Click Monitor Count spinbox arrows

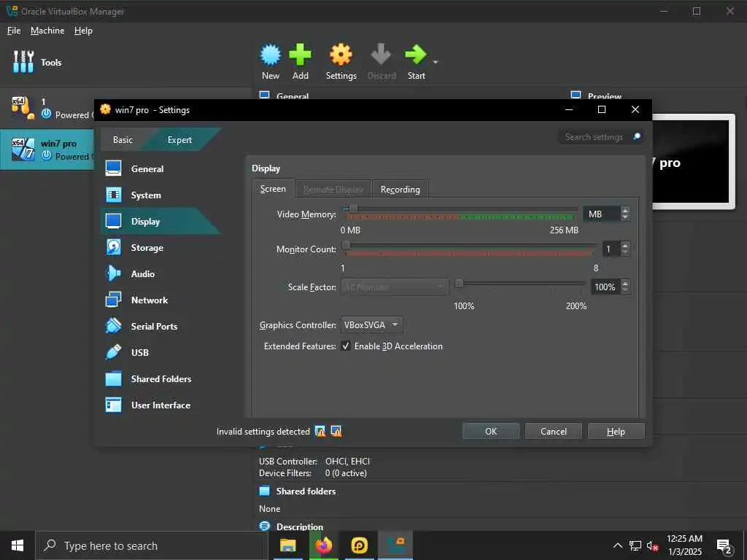pyautogui.click(x=625, y=249)
